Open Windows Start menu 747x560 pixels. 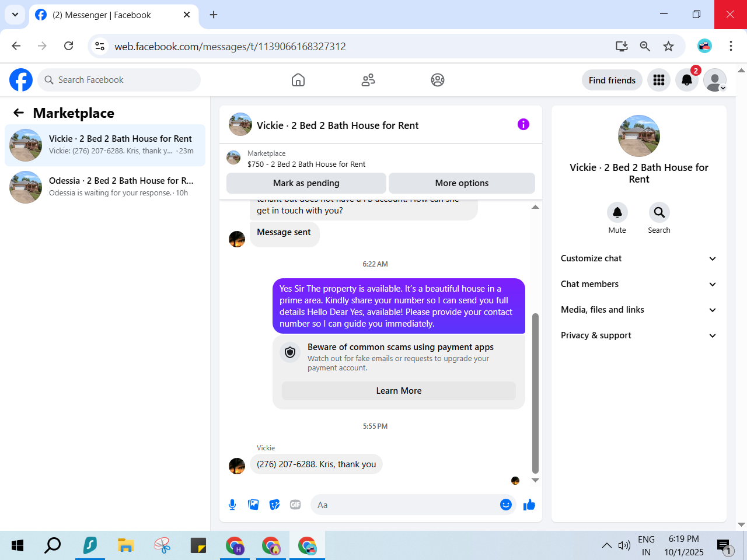pos(18,545)
